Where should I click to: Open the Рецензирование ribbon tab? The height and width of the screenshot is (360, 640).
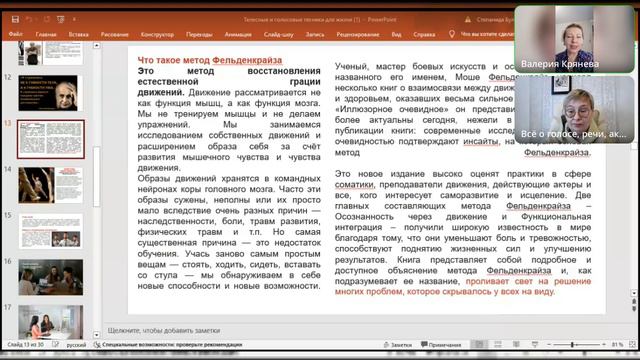(x=358, y=34)
